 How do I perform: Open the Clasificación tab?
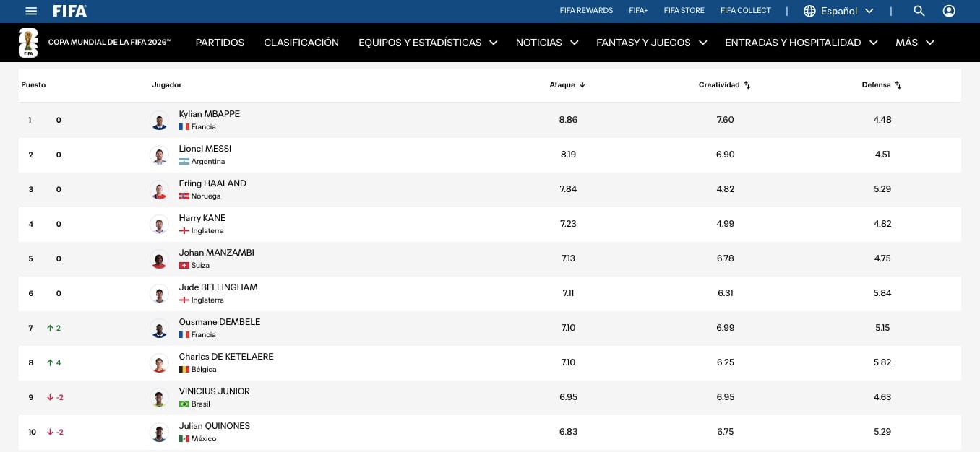301,43
